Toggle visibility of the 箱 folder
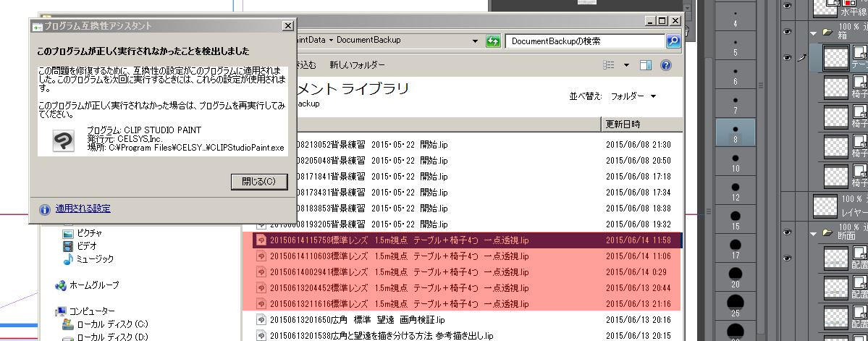Viewport: 868px width, 341px height. (787, 32)
